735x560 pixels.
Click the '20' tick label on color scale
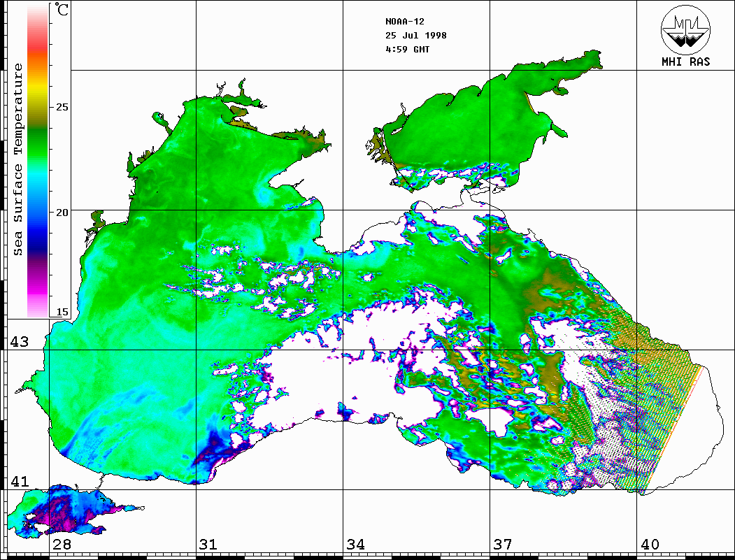(x=62, y=213)
